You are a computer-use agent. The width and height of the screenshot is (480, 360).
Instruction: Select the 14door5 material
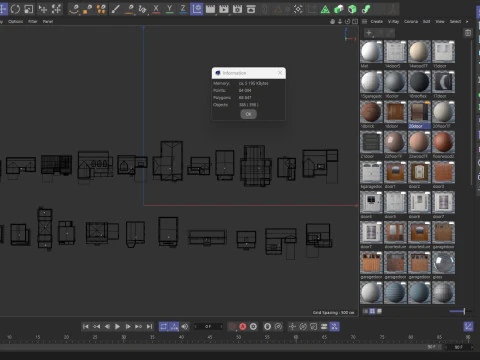point(395,51)
